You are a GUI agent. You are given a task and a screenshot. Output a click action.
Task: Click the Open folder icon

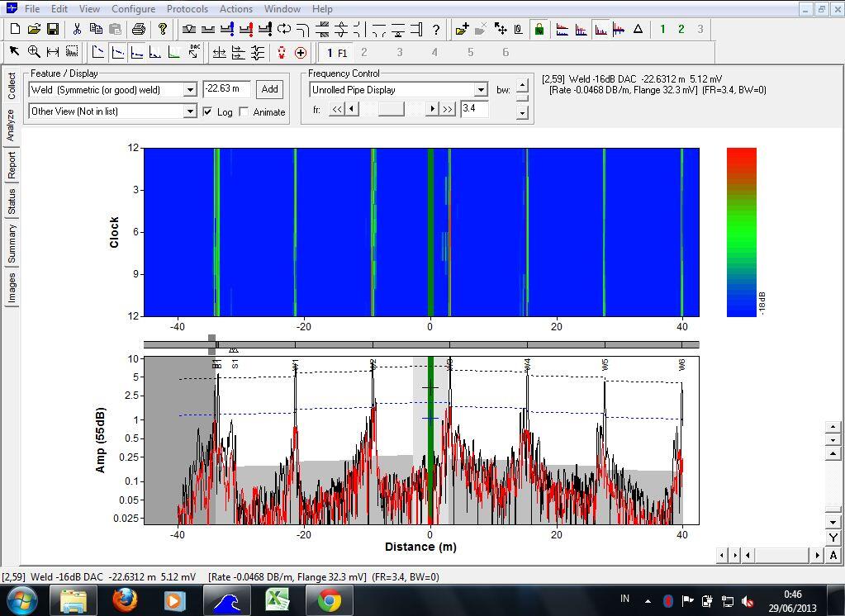34,29
